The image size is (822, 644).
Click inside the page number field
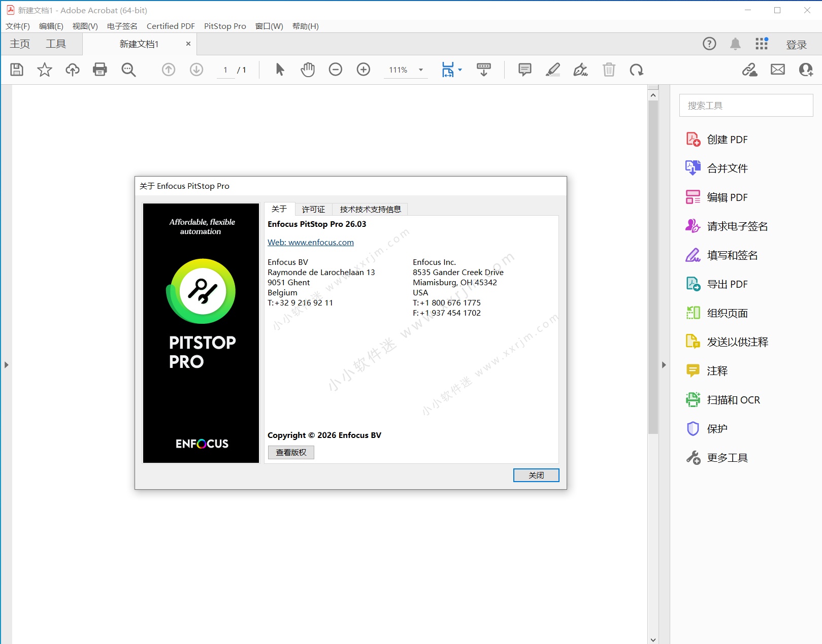(x=225, y=70)
